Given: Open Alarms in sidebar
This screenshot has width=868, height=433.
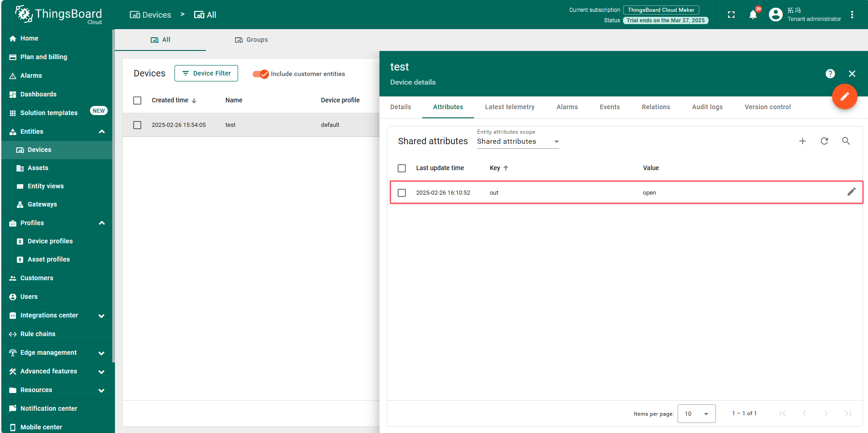Looking at the screenshot, I should 57,76.
